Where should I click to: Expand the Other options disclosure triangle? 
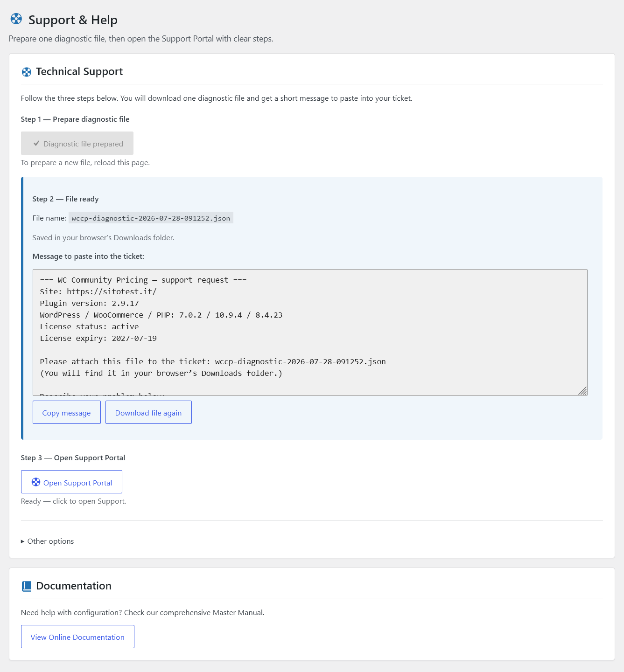point(22,541)
